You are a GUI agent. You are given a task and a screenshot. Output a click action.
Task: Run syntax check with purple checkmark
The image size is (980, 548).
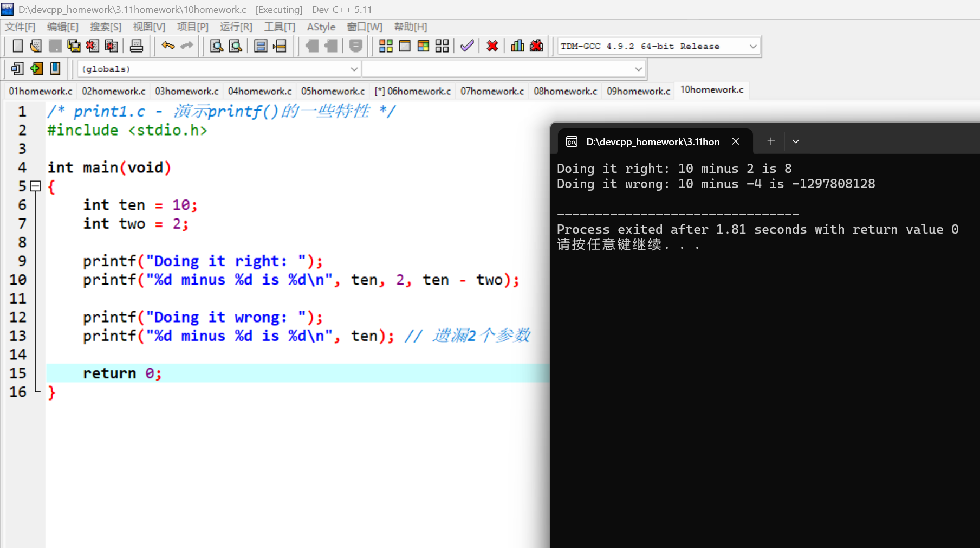point(467,46)
